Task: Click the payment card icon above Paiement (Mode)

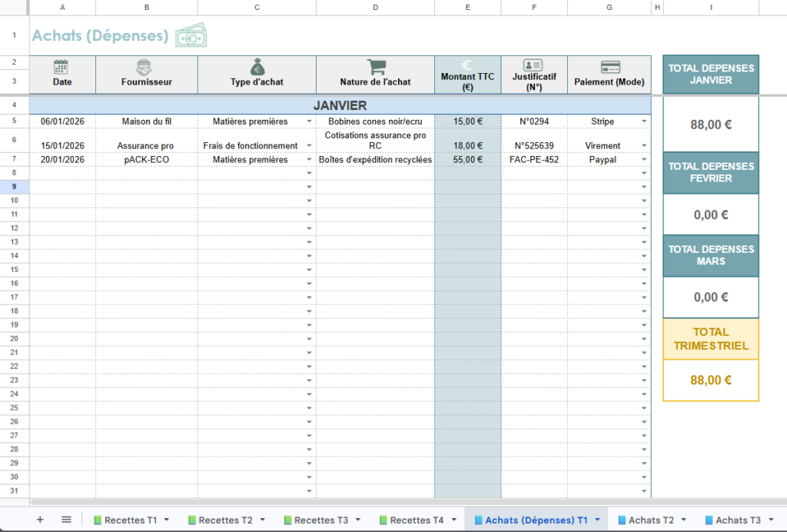Action: (609, 65)
